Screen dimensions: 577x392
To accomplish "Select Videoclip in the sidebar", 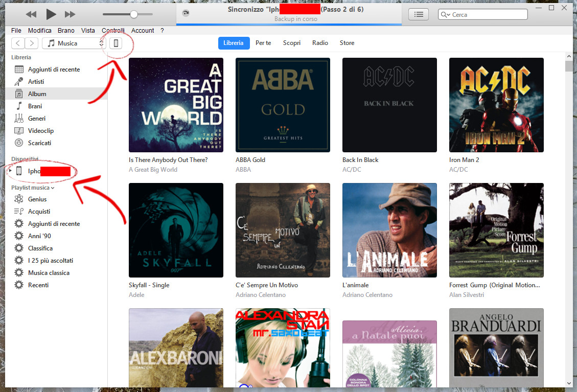I will 56,131.
